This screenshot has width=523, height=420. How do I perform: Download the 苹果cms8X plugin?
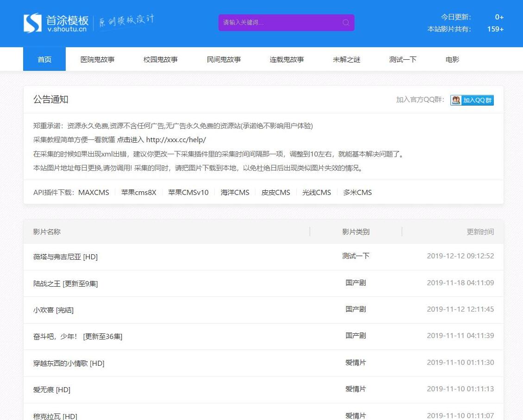click(139, 193)
